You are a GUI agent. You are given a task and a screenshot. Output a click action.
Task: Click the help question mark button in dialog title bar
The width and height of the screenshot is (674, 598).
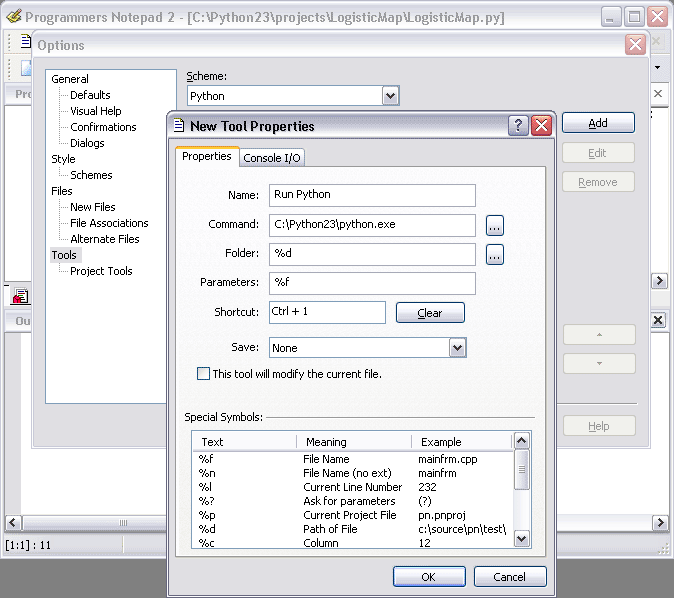pos(518,126)
